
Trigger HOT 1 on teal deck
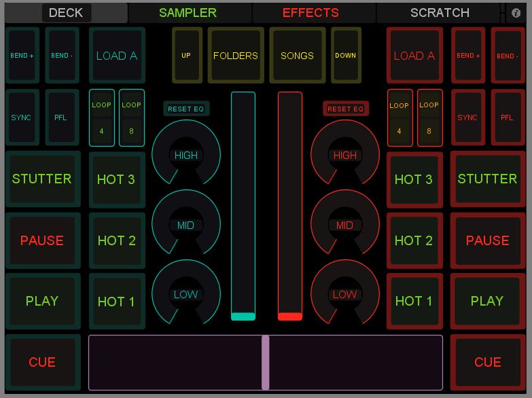point(117,302)
